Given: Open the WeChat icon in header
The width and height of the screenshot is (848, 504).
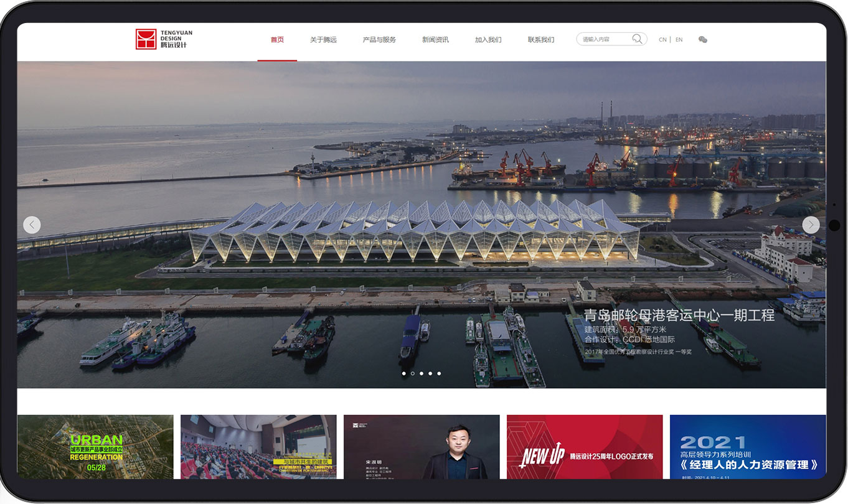Looking at the screenshot, I should click(x=703, y=39).
